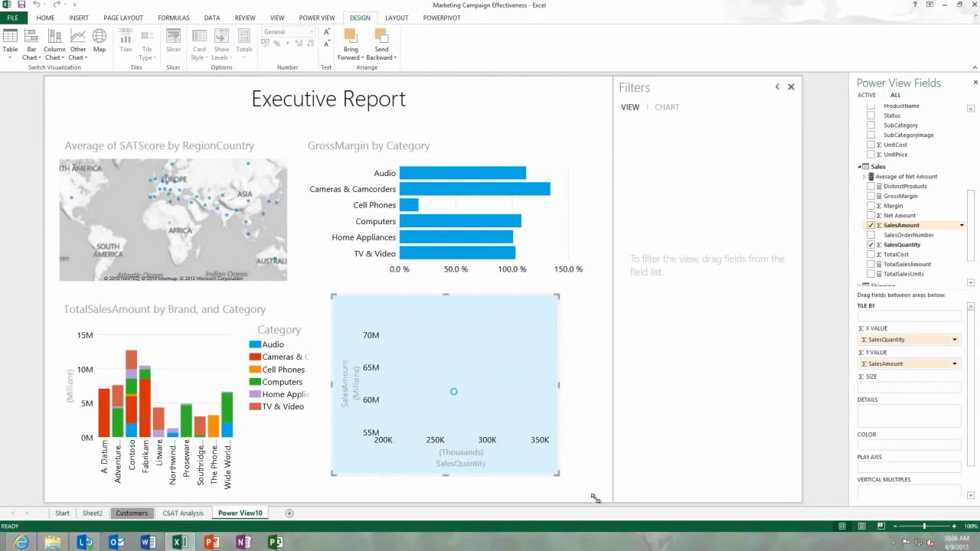Image resolution: width=980 pixels, height=551 pixels.
Task: Check the GrossMargin field checkbox
Action: click(871, 196)
